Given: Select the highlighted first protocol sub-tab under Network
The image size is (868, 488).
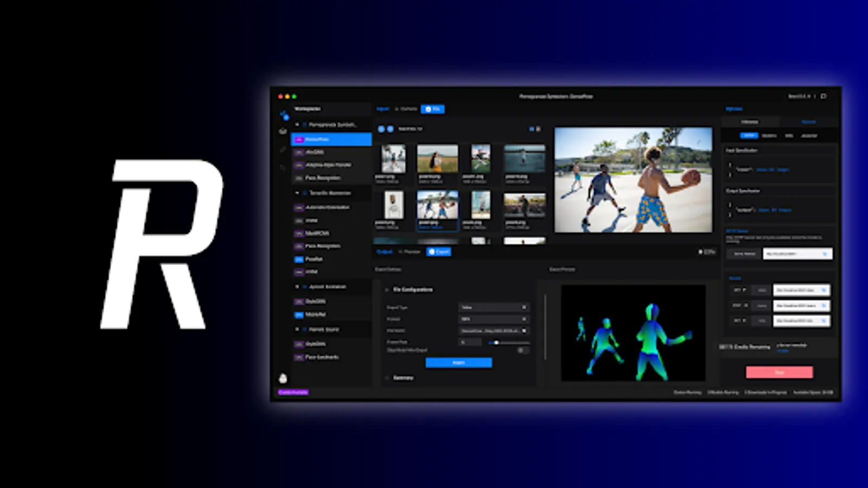Looking at the screenshot, I should [x=749, y=136].
